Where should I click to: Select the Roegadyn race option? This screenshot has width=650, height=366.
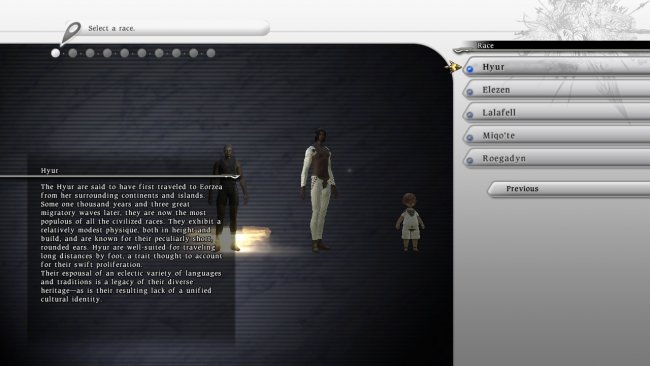coord(556,158)
